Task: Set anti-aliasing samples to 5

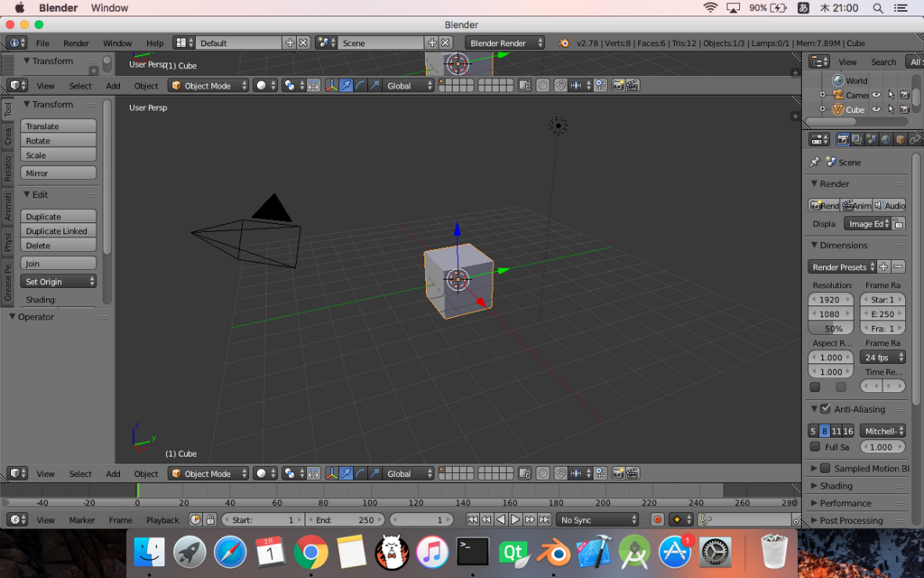Action: [813, 431]
